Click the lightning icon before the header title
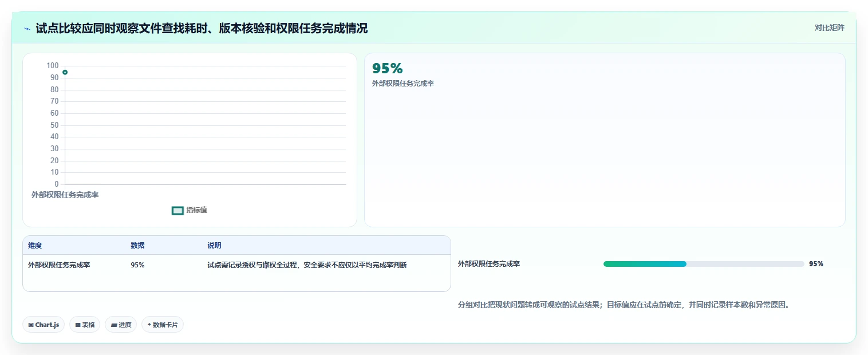The image size is (868, 355). (27, 29)
